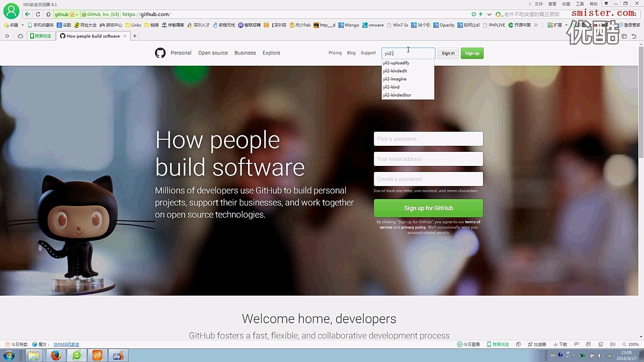The height and width of the screenshot is (362, 644).
Task: Click the green compatibility-mode icon in address bar
Action: point(473,15)
